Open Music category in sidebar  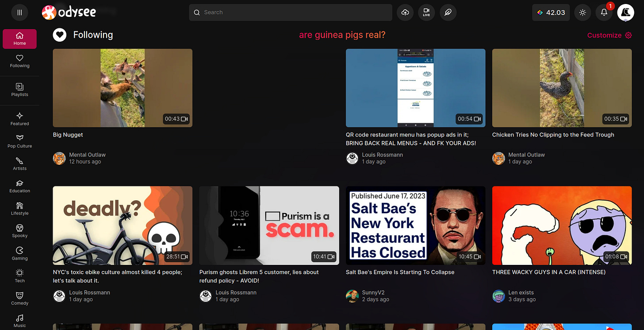pos(19,321)
